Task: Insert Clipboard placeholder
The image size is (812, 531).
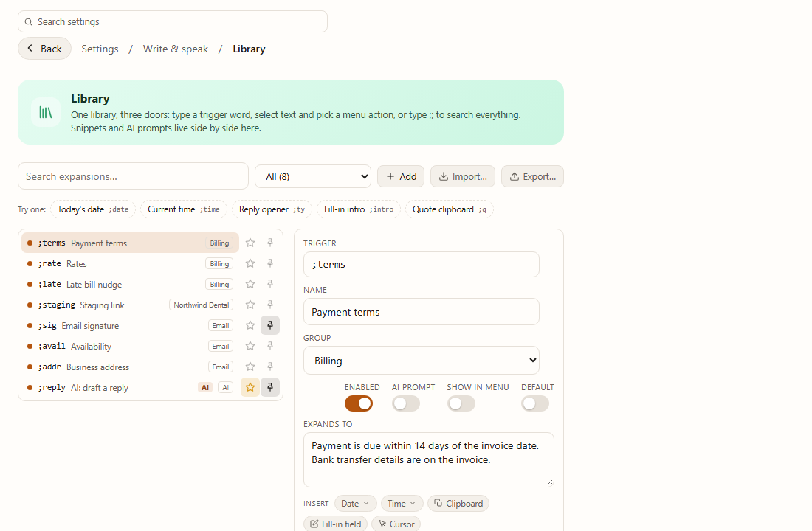Action: [x=458, y=504]
